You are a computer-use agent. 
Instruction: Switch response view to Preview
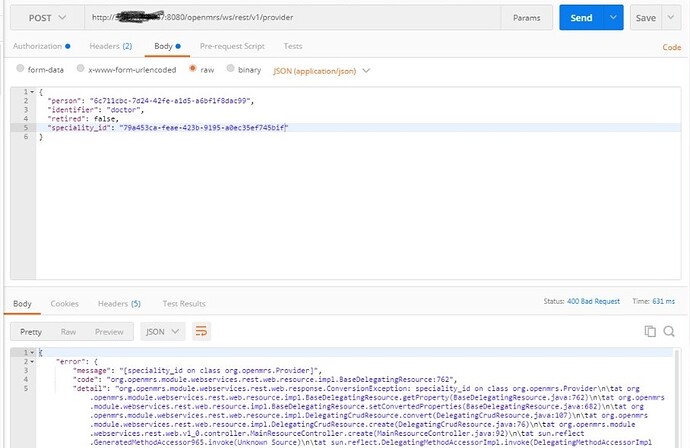click(109, 332)
